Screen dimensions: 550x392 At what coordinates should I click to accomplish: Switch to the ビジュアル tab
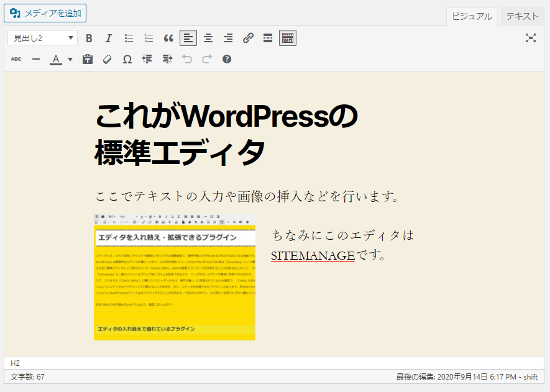click(472, 17)
